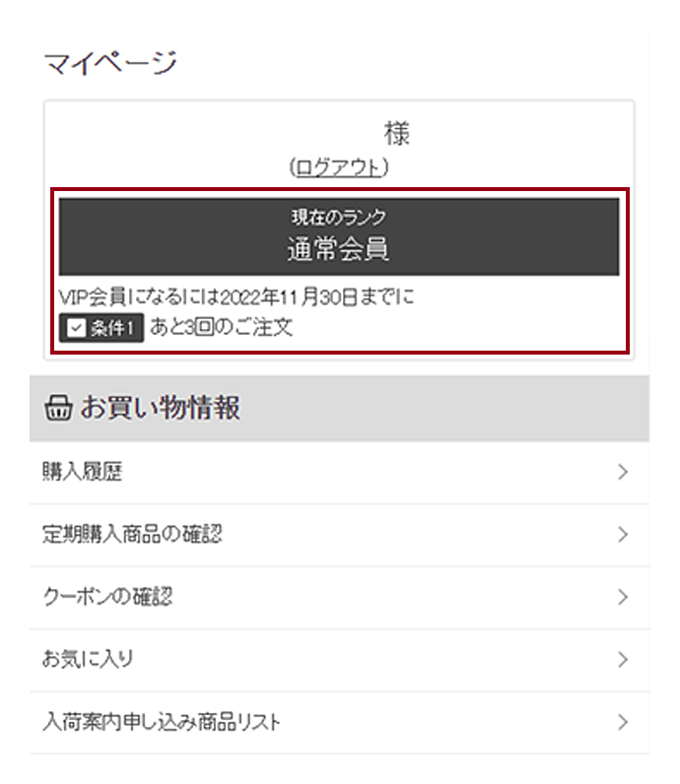Click the VIP会員になるには deadline text
Viewport: 680px width, 784px height.
tap(237, 297)
